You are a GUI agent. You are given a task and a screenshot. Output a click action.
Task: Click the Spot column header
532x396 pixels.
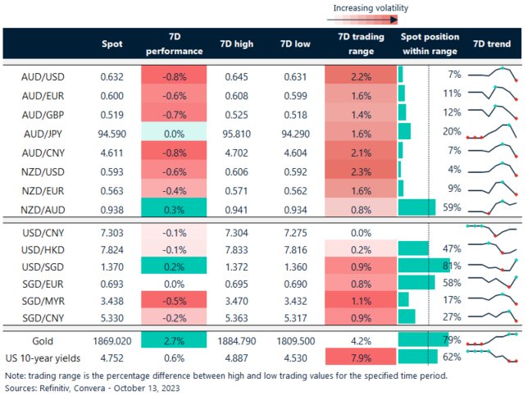(x=112, y=44)
